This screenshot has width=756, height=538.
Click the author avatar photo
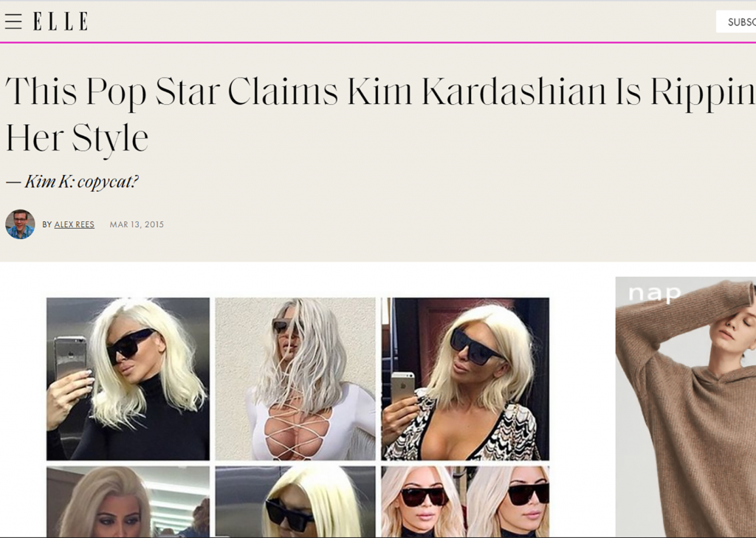point(20,224)
